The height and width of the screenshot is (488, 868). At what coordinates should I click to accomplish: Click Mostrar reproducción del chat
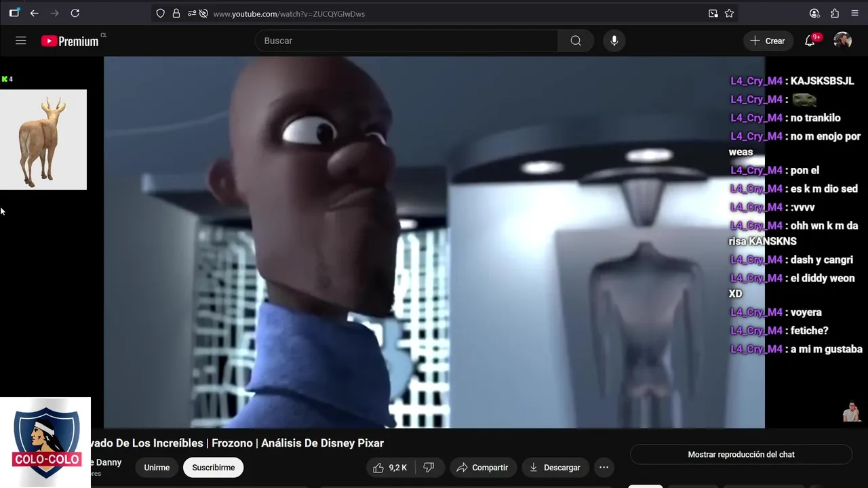click(741, 455)
